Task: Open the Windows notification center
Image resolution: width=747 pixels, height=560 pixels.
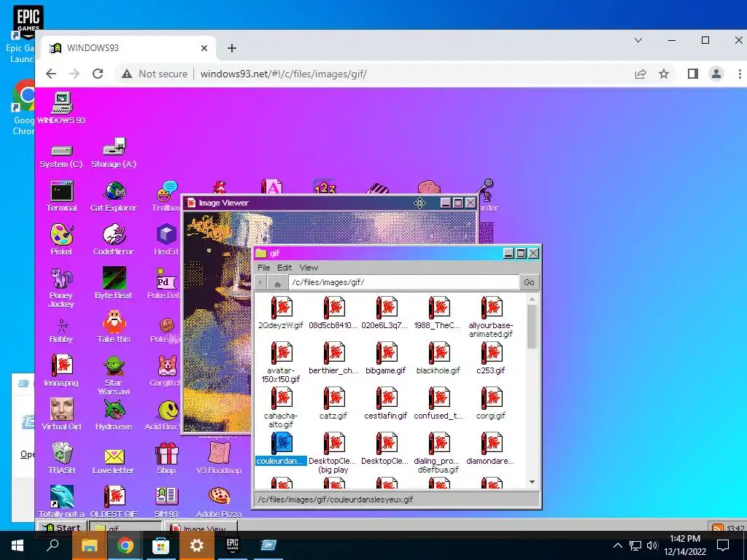Action: 723,545
